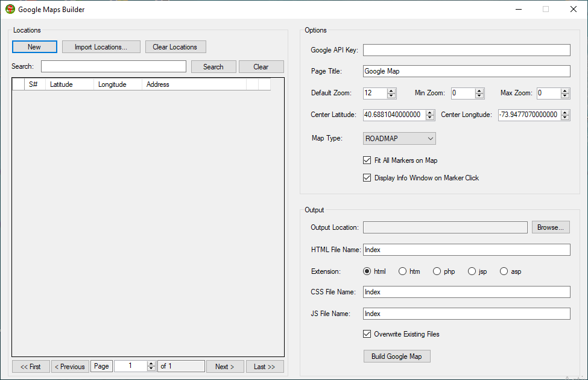Screen dimensions: 588x380
Task: Select the php extension radio button
Action: (437, 271)
